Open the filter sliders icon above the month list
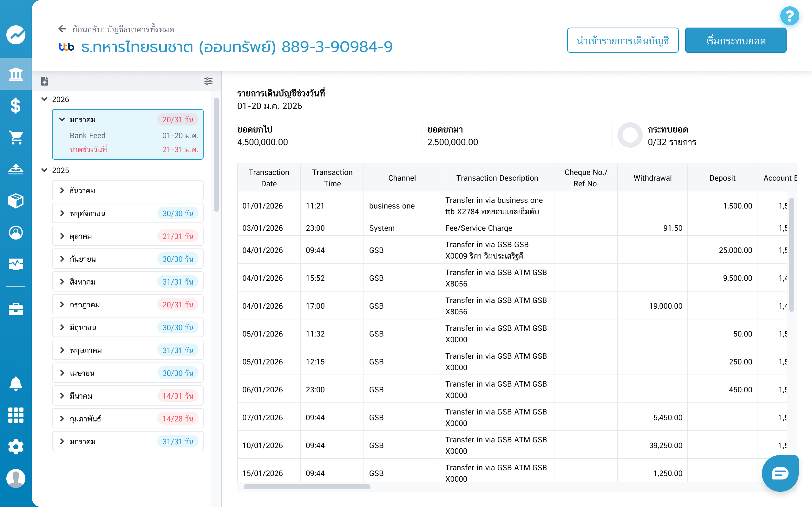 point(209,81)
